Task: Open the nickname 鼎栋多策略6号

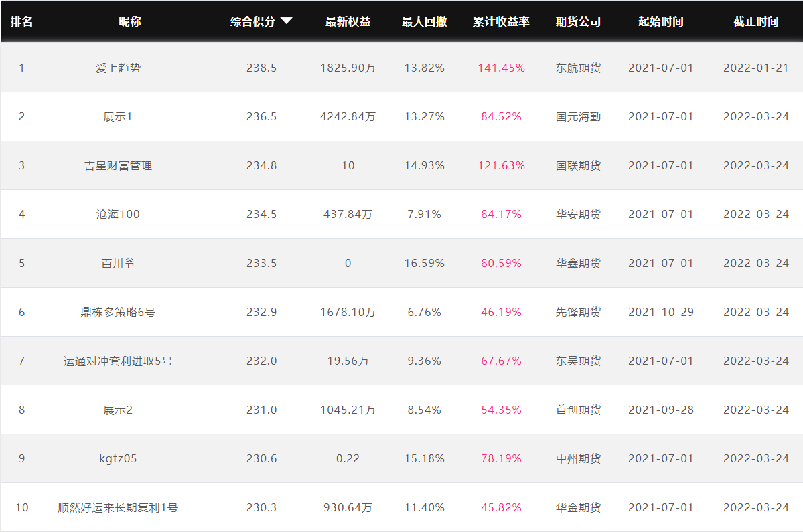Action: [118, 312]
